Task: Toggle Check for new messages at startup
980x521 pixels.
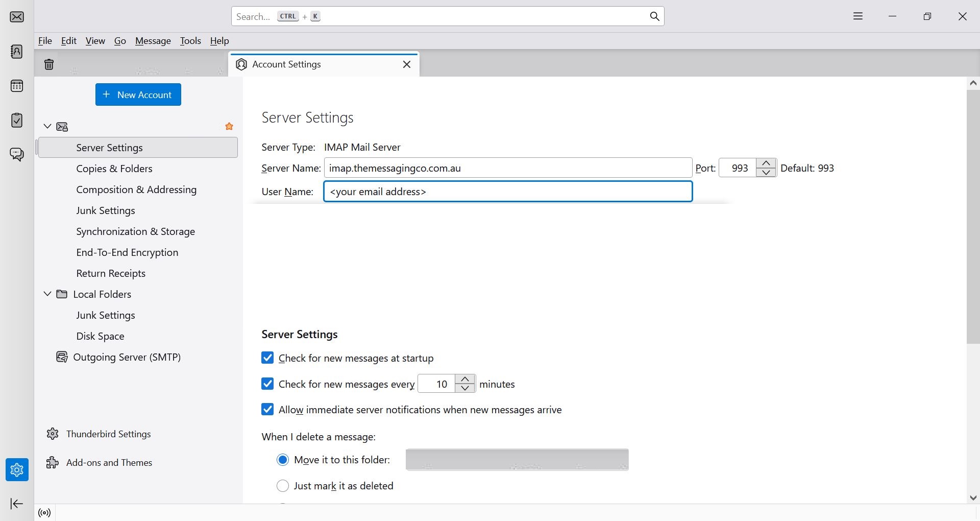Action: [x=267, y=358]
